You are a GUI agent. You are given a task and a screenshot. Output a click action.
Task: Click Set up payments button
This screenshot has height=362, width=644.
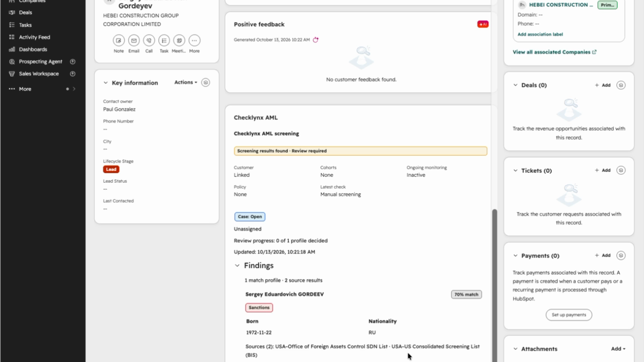pyautogui.click(x=569, y=315)
